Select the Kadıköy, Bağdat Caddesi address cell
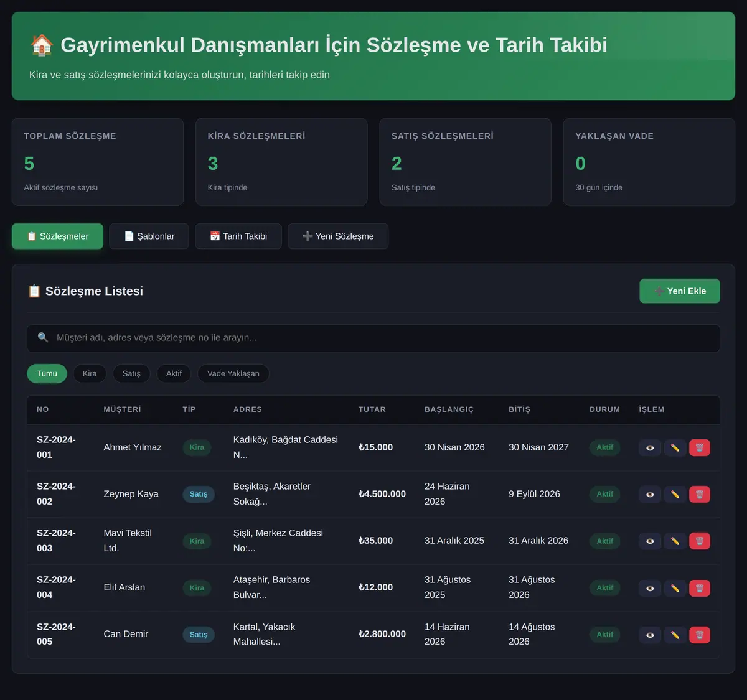This screenshot has height=700, width=747. coord(286,447)
